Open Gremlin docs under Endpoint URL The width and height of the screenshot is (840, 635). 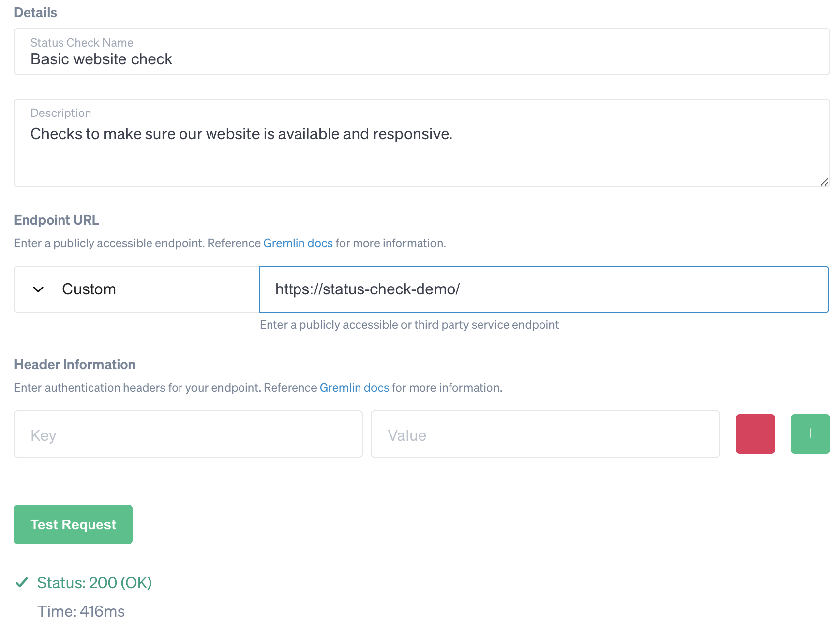pos(298,243)
